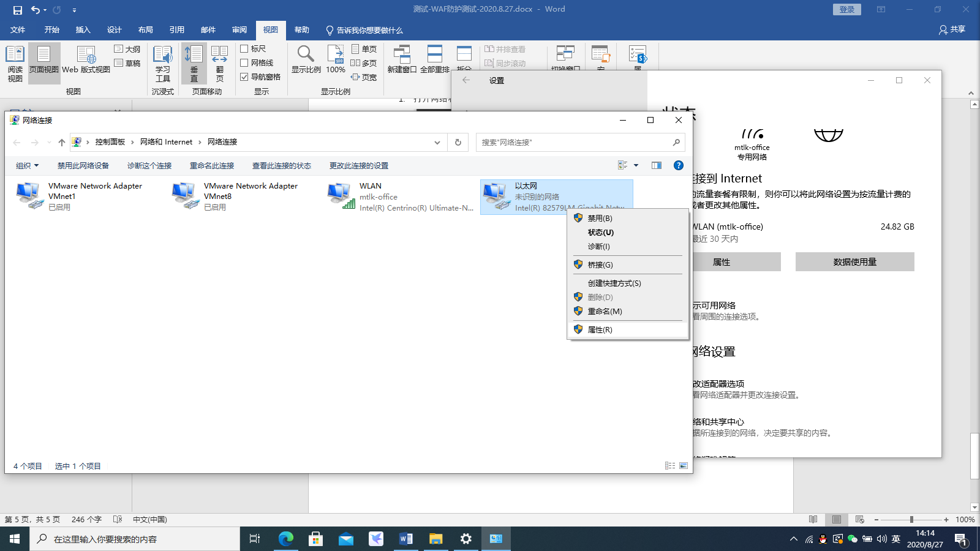Click Network and Internet breadcrumb
This screenshot has width=980, height=551.
pos(166,142)
